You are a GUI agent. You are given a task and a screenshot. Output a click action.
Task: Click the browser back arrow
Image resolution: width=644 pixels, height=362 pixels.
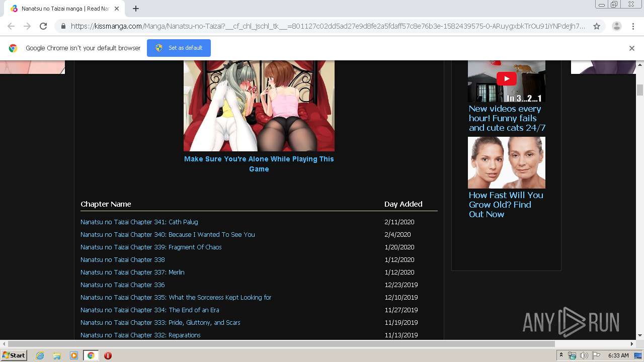pyautogui.click(x=11, y=26)
